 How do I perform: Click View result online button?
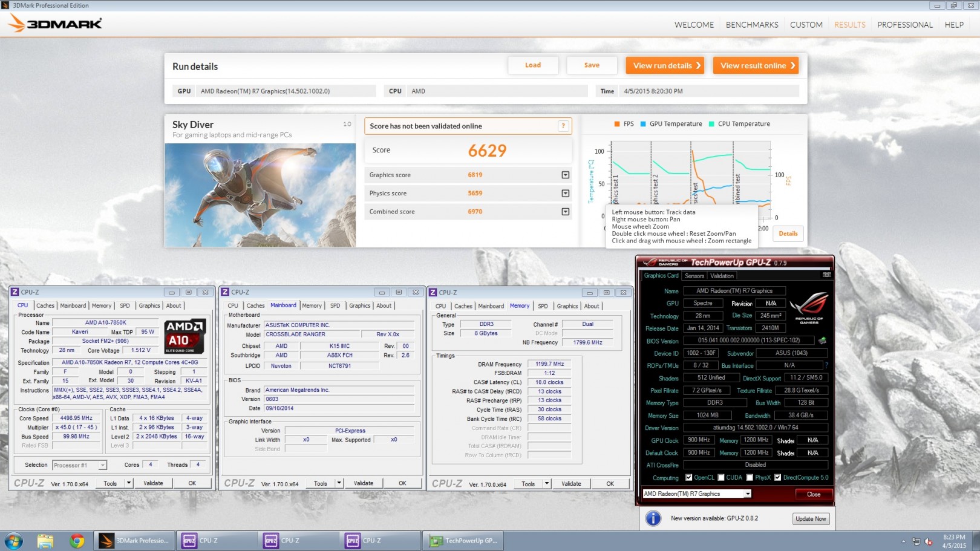click(756, 65)
